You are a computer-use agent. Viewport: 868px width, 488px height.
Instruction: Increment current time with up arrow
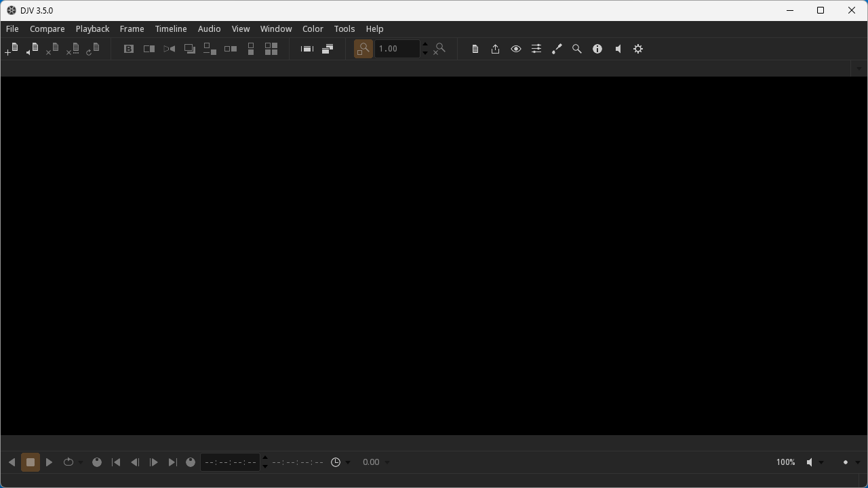coord(265,458)
